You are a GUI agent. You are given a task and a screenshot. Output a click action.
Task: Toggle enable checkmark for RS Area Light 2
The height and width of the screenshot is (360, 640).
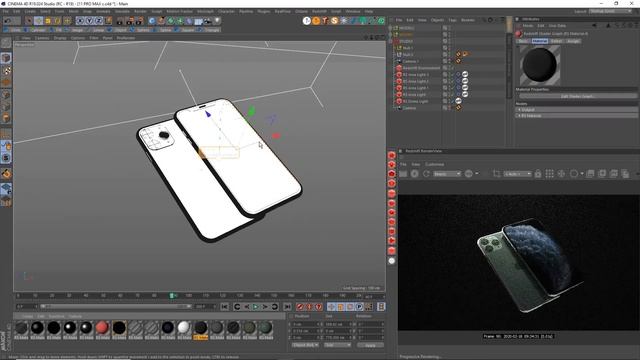tap(453, 81)
